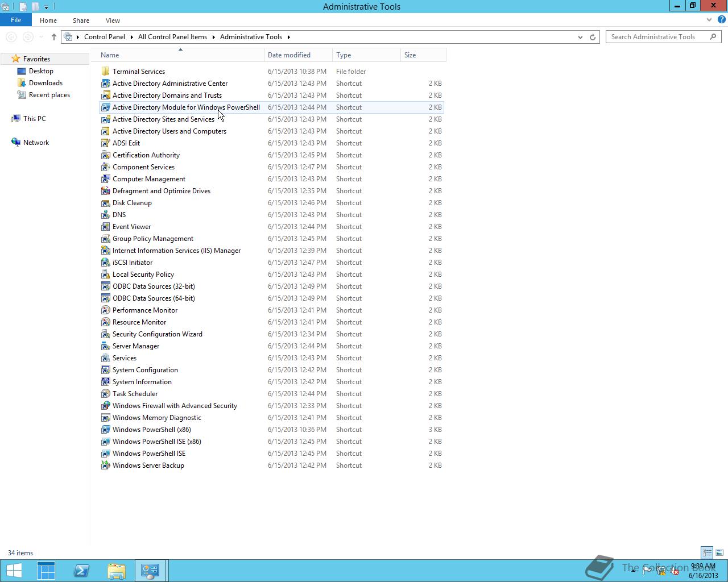
Task: Navigate to All Control Panel Items breadcrumb
Action: [x=172, y=37]
